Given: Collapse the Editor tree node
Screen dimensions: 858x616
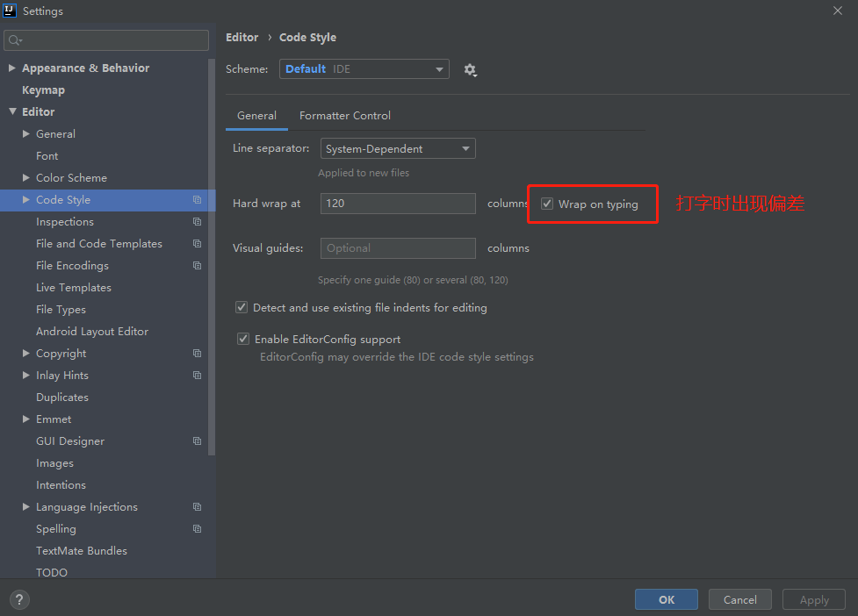Looking at the screenshot, I should [x=12, y=111].
